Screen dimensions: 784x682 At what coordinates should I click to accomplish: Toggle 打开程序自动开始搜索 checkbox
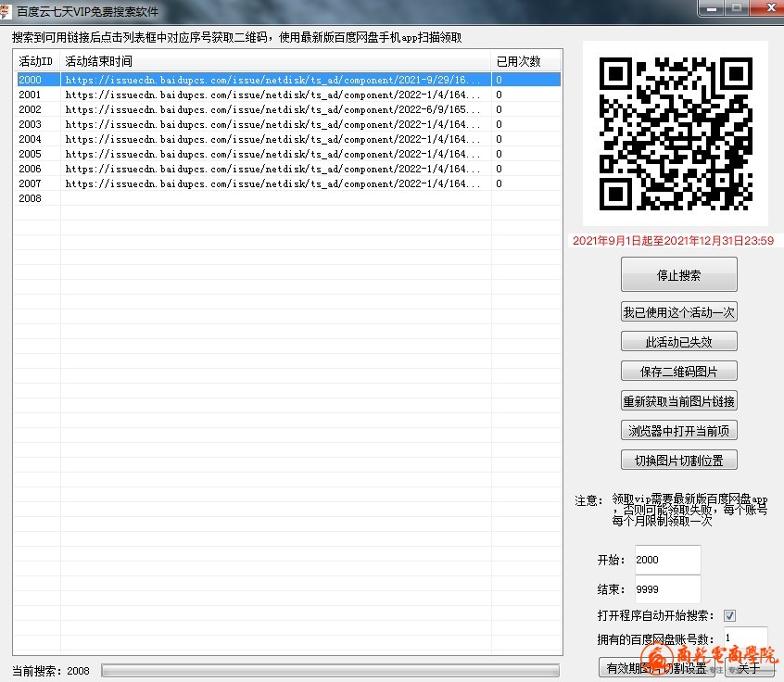[729, 615]
